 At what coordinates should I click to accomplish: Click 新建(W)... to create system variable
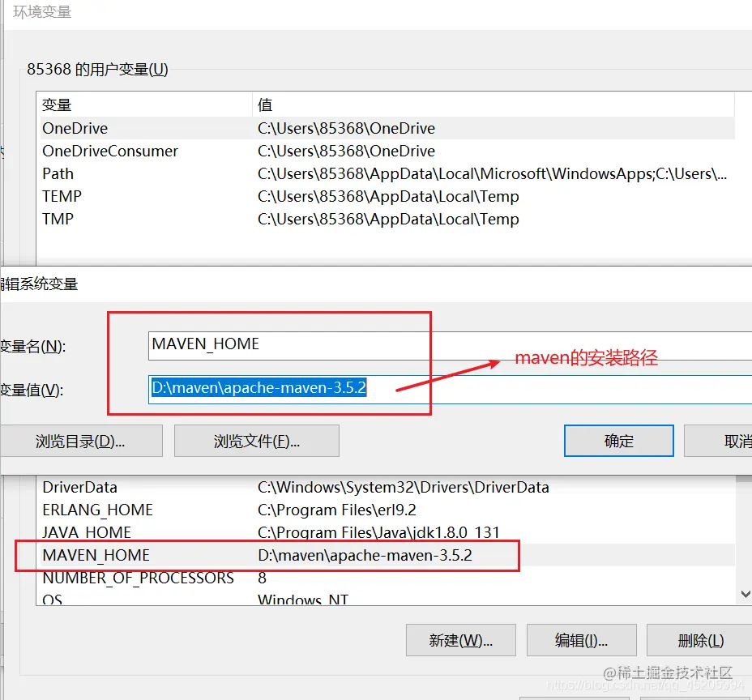coord(461,640)
